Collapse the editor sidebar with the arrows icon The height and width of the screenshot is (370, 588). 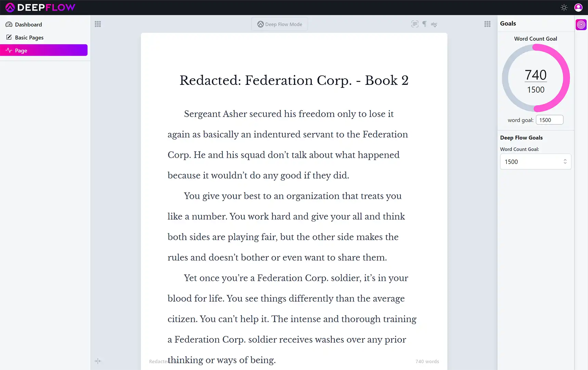[98, 361]
